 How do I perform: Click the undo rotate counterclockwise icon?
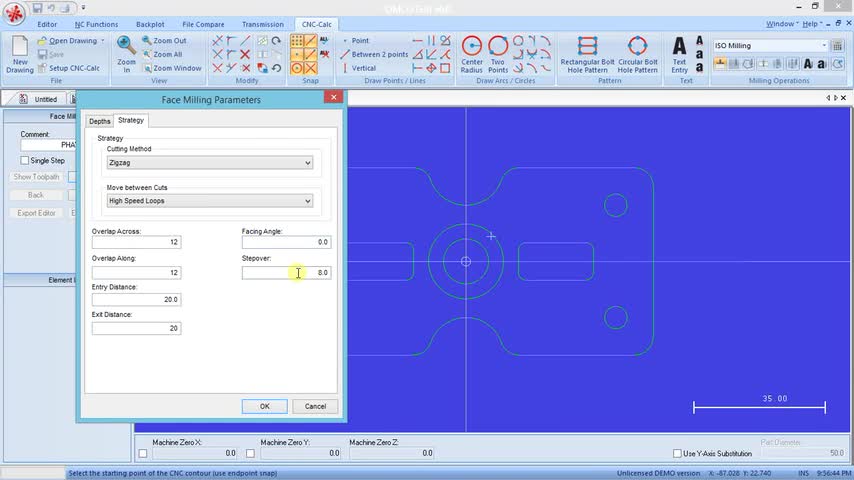(x=277, y=68)
